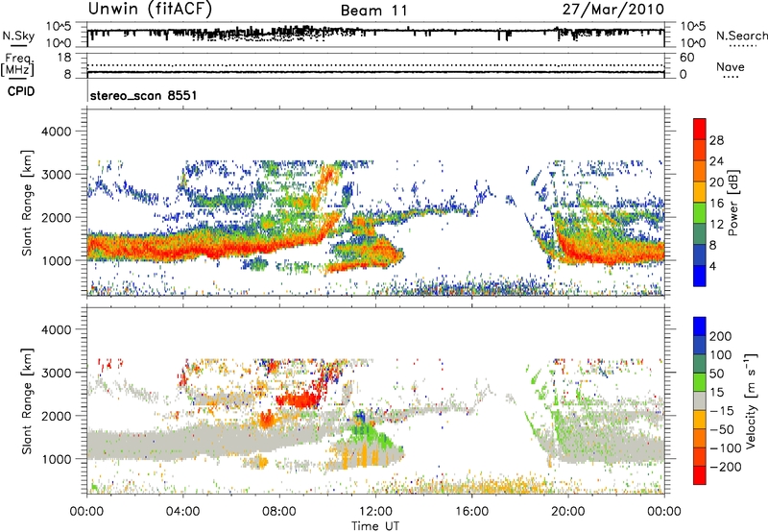Pick the gray −15 to 15 velocity swatch
Viewport: 768px width, 532px height.
pyautogui.click(x=700, y=401)
